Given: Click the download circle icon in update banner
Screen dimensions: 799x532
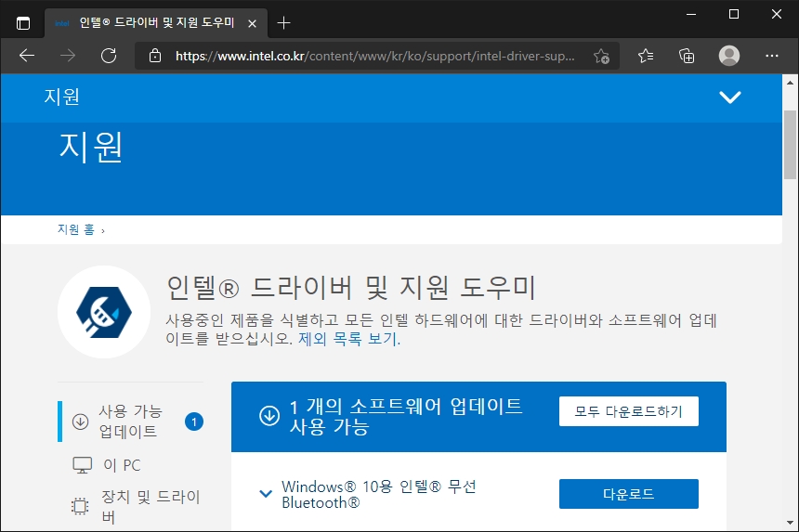Looking at the screenshot, I should [269, 416].
